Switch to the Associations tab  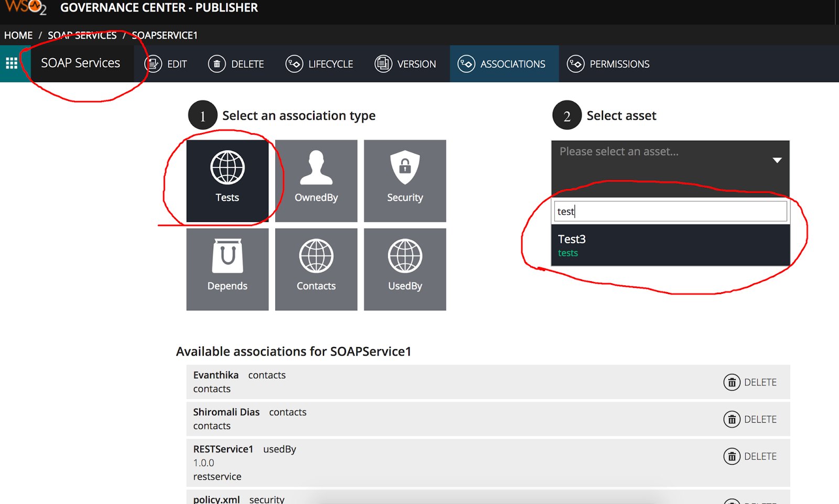coord(504,64)
